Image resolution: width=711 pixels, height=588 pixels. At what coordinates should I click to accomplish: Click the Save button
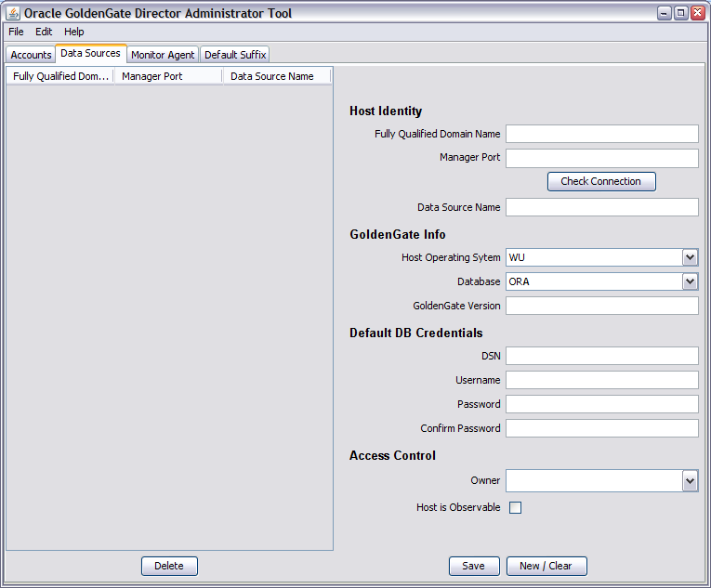click(473, 566)
